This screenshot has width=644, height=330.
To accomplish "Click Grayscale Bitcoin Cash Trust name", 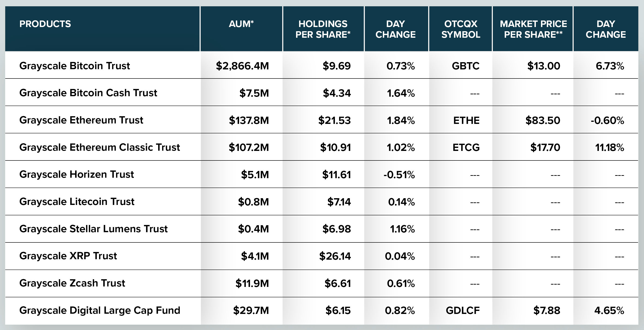I will point(88,93).
